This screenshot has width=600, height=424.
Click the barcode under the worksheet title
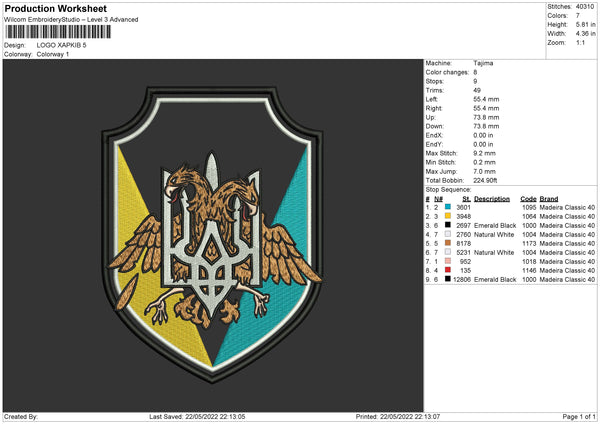coord(58,32)
